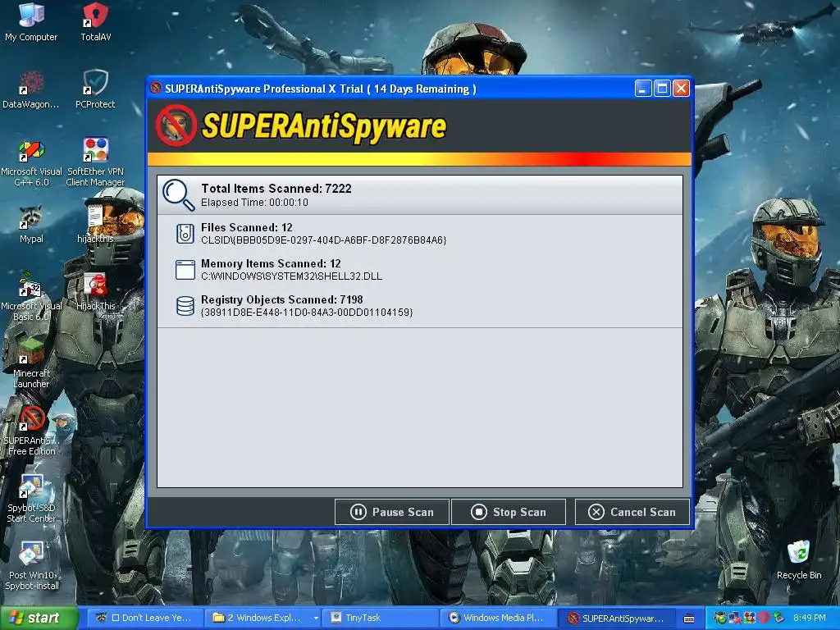Click the Registry Objects database icon
This screenshot has width=840, height=630.
185,306
